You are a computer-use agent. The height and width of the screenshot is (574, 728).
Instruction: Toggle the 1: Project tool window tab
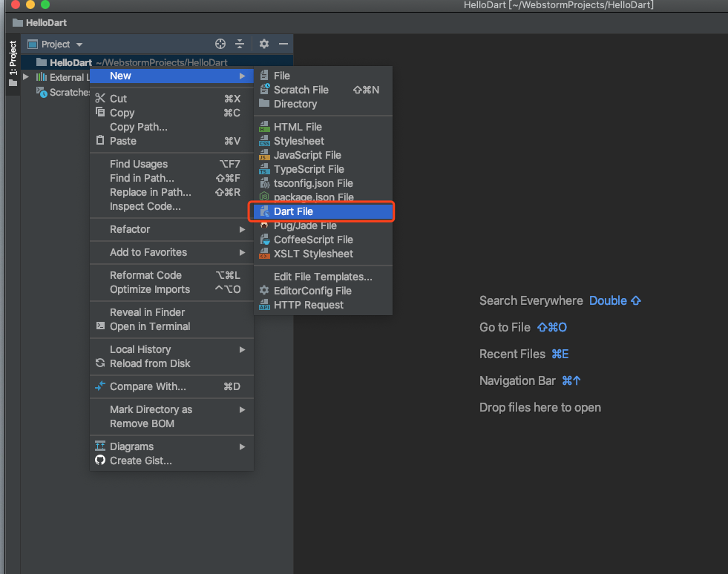point(13,64)
